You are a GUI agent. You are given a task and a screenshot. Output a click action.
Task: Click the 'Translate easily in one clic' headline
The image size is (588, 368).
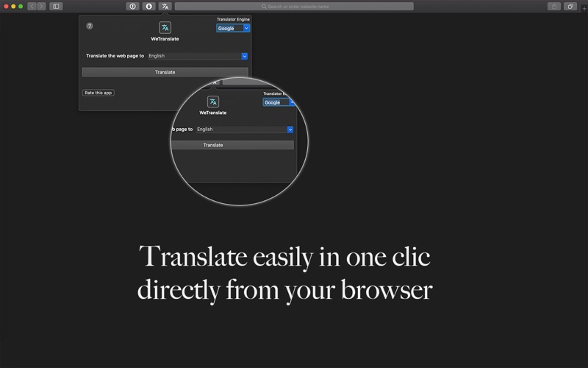point(284,257)
